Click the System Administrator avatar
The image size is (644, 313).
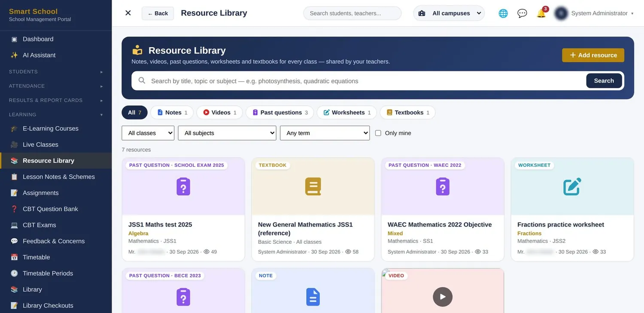(x=561, y=13)
